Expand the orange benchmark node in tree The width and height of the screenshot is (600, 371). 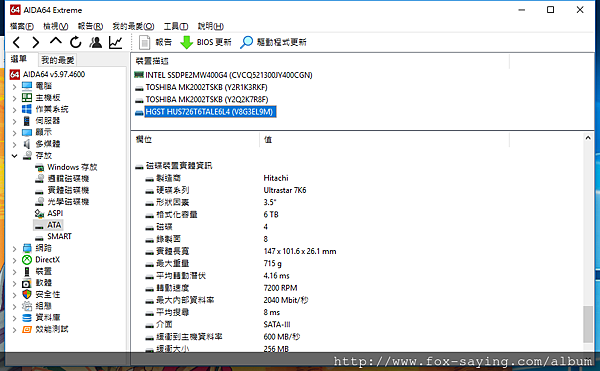point(14,330)
